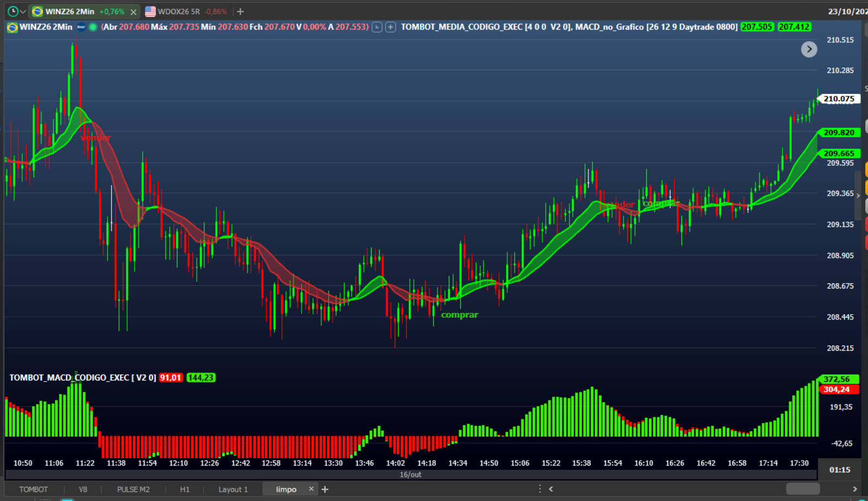Click the 208.215 price axis label

[840, 348]
